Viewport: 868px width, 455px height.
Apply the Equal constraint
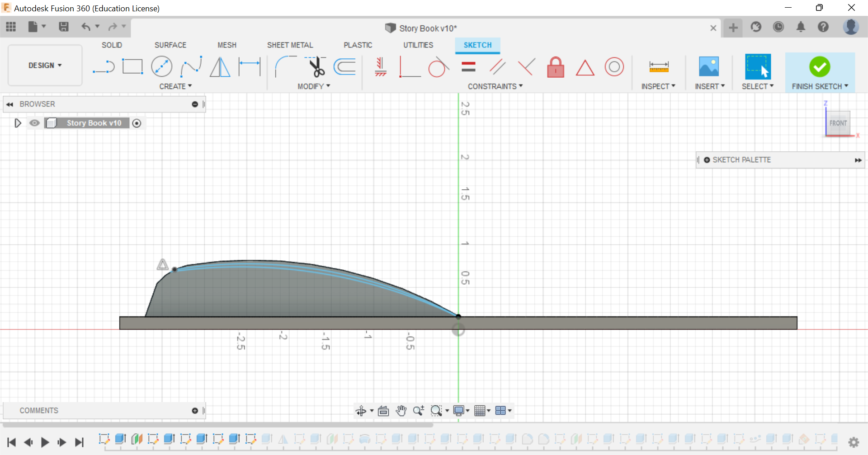(x=468, y=67)
